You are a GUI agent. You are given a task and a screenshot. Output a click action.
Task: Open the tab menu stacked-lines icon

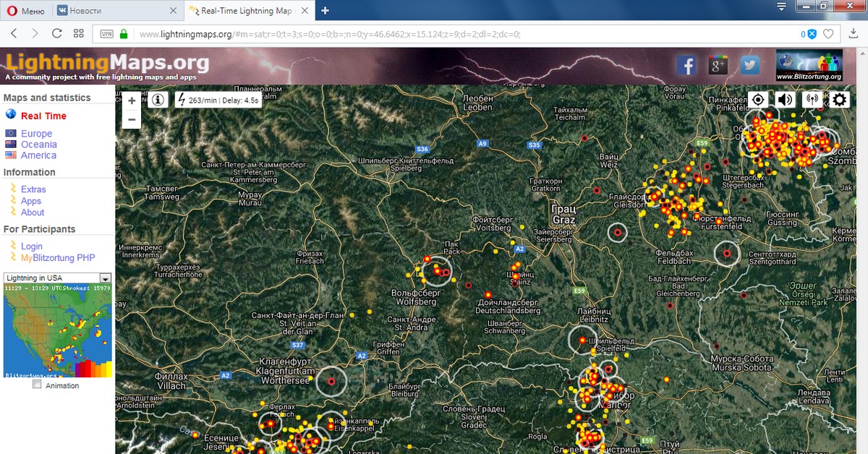click(781, 7)
